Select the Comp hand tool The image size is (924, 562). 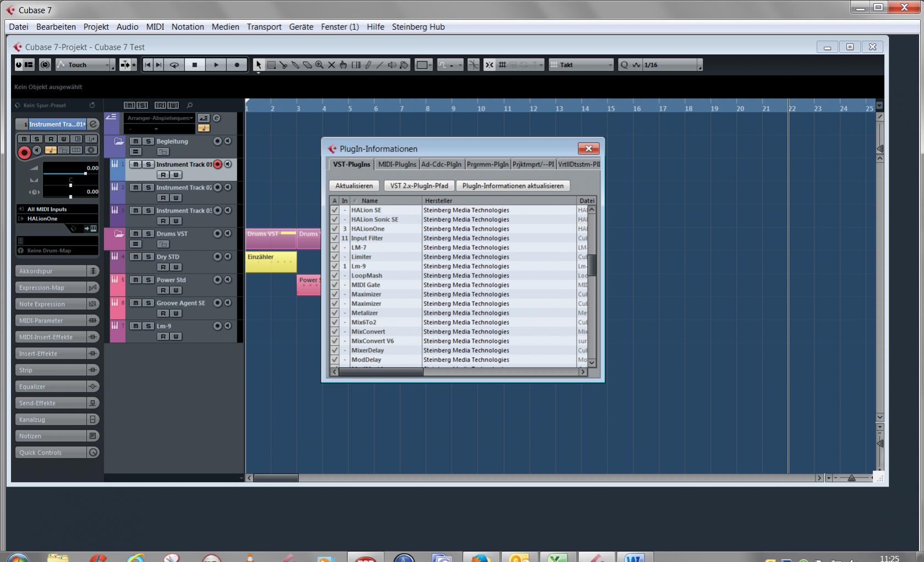coord(343,65)
